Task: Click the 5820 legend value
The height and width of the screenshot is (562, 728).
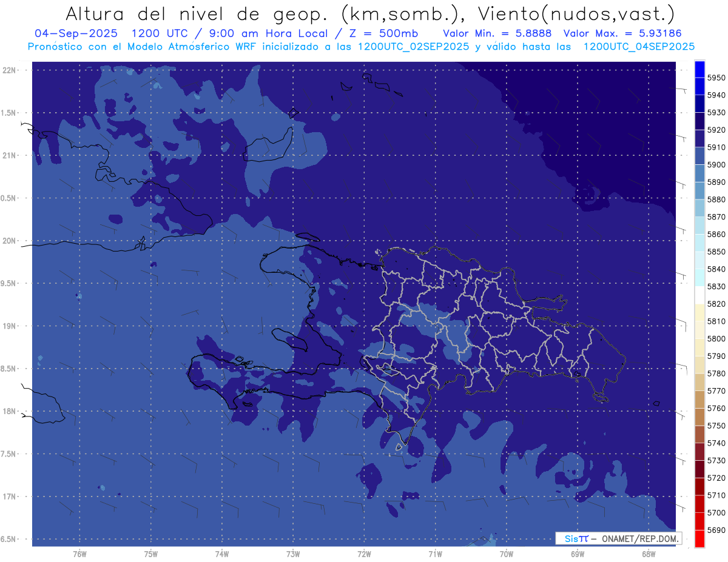Action: (716, 304)
